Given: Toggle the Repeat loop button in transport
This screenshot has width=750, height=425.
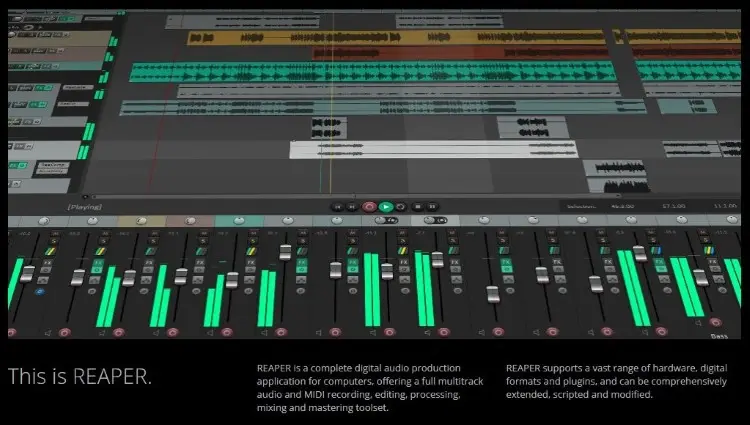Looking at the screenshot, I should coord(401,207).
